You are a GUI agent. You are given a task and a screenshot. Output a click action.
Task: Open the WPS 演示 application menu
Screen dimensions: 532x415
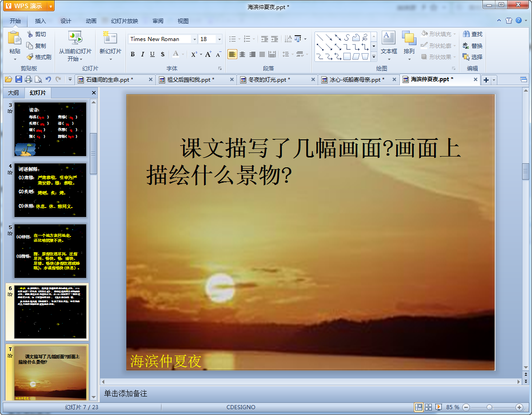(x=28, y=6)
